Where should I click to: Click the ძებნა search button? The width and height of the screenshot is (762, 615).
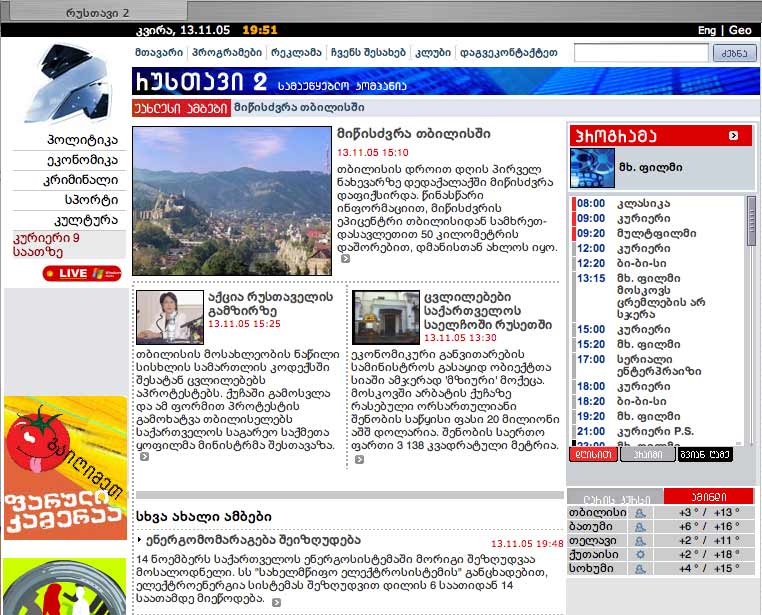tap(735, 53)
